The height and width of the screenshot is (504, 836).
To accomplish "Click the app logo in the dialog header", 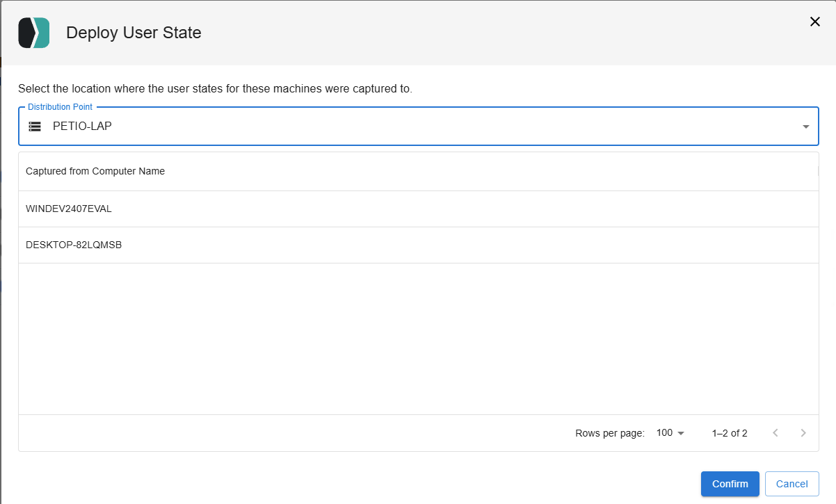I will pos(33,33).
